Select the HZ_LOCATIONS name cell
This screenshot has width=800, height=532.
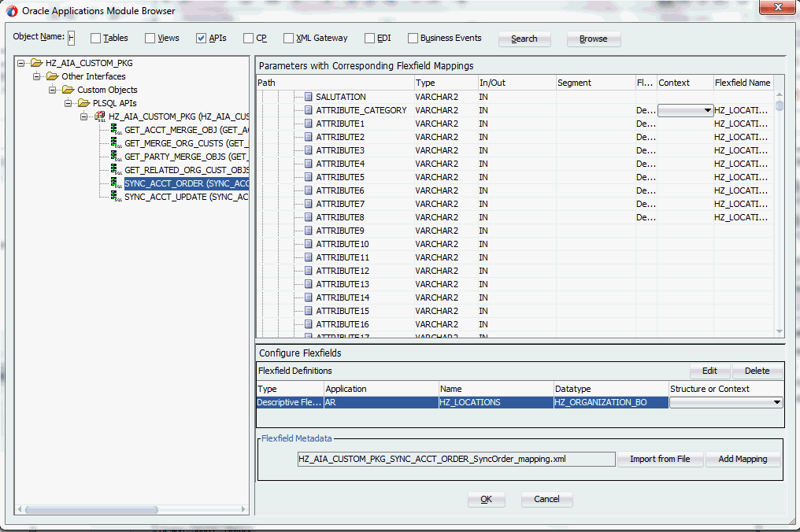(496, 402)
